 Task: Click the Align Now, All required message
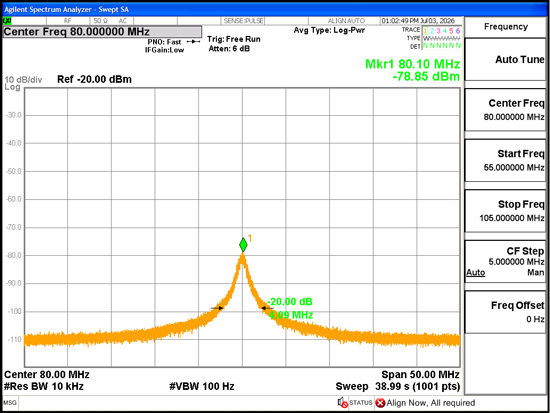point(431,403)
